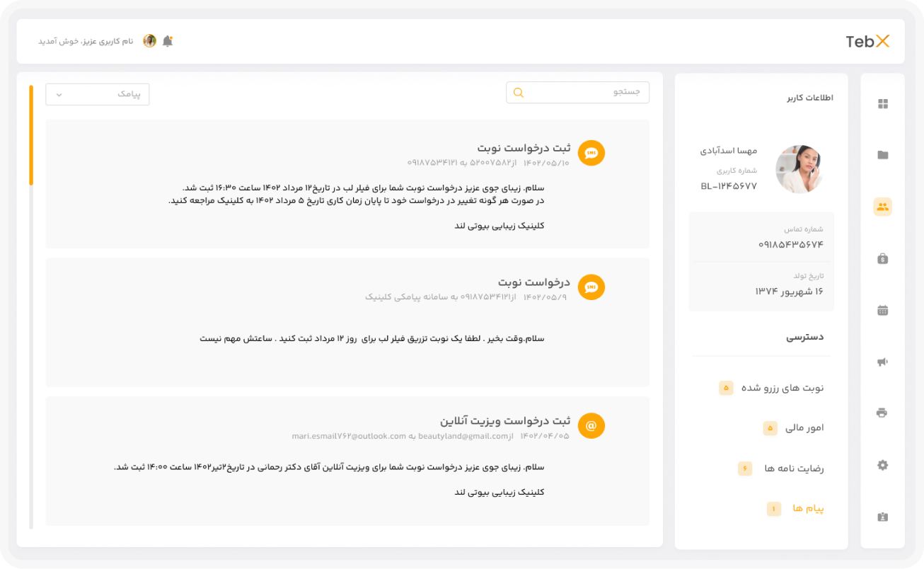Select the users icon in sidebar
Screen dimensions: 924x569
pyautogui.click(x=882, y=207)
